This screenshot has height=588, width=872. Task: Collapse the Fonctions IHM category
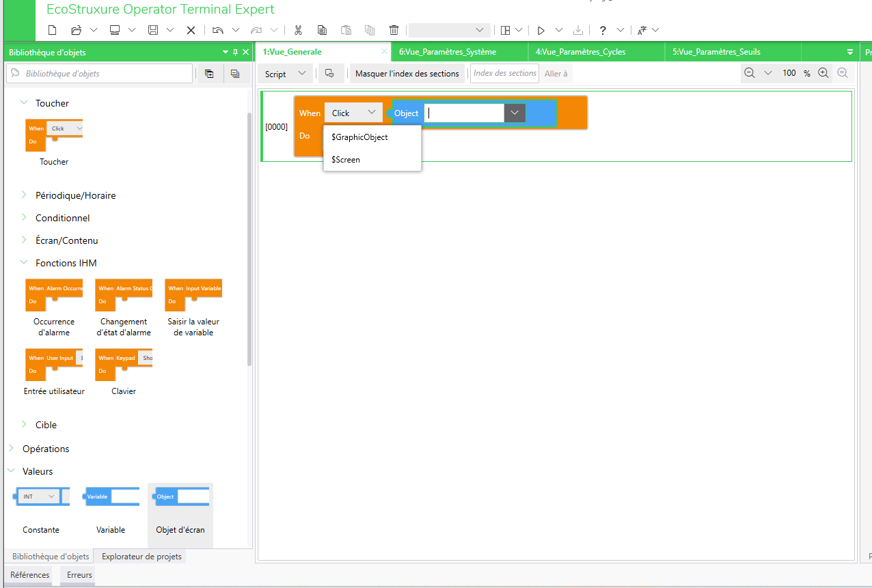[x=25, y=263]
